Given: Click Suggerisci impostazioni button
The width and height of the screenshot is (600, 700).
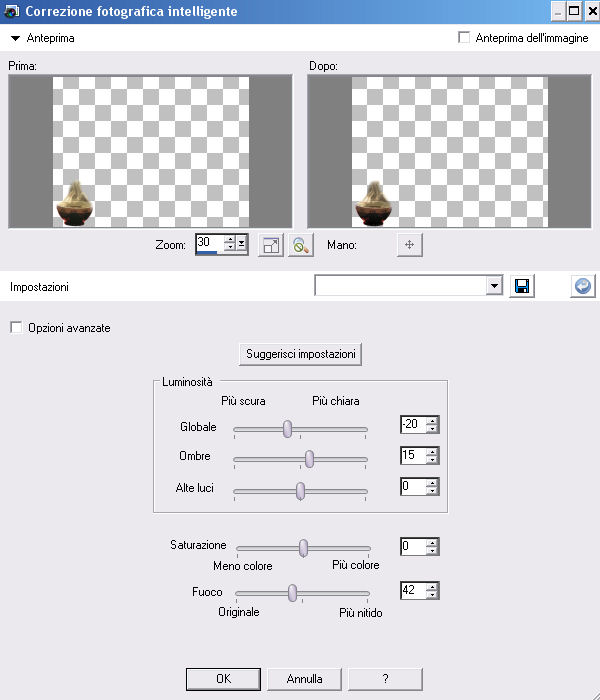Looking at the screenshot, I should pyautogui.click(x=300, y=354).
